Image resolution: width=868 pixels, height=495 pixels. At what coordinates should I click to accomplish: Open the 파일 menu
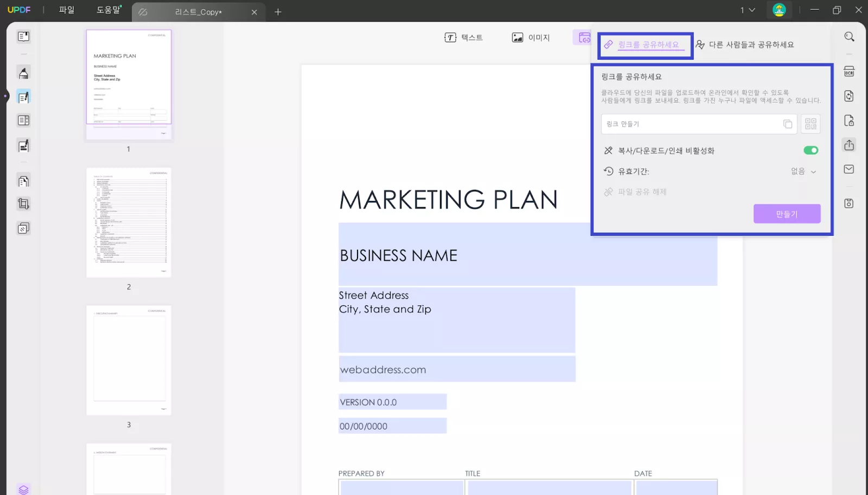(x=67, y=10)
